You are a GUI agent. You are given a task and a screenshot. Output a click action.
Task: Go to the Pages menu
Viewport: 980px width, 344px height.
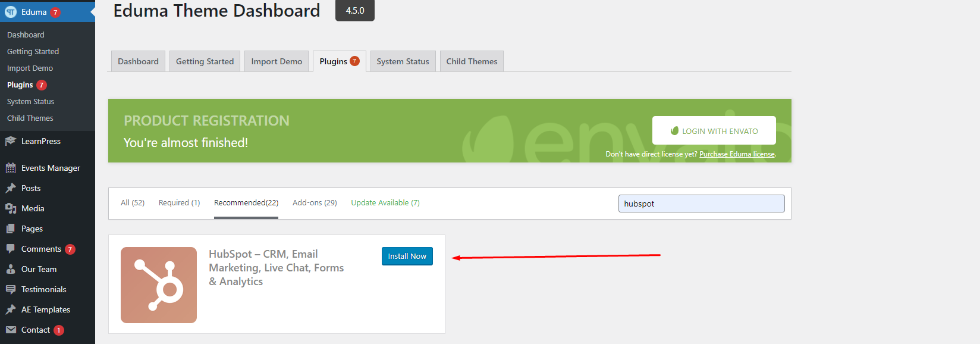point(32,229)
